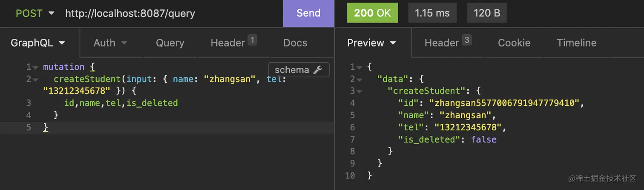
Task: Click the request URL field
Action: (x=170, y=13)
